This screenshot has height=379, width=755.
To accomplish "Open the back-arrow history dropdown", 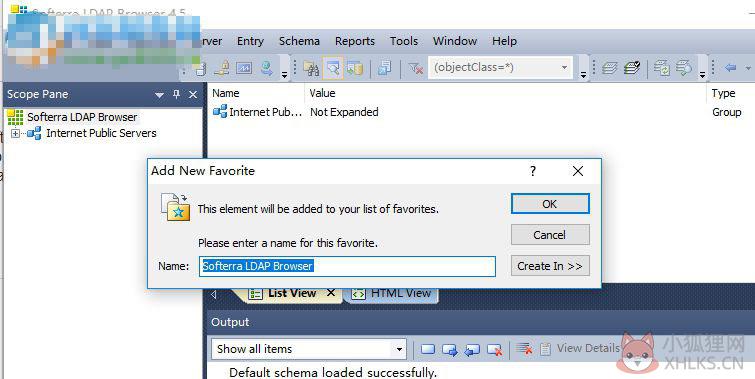I will click(x=748, y=68).
